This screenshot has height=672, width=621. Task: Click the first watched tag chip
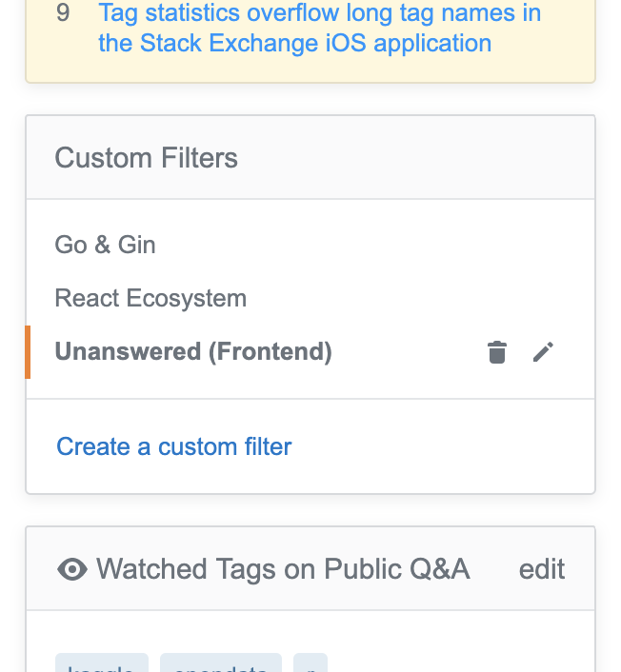pos(102,663)
